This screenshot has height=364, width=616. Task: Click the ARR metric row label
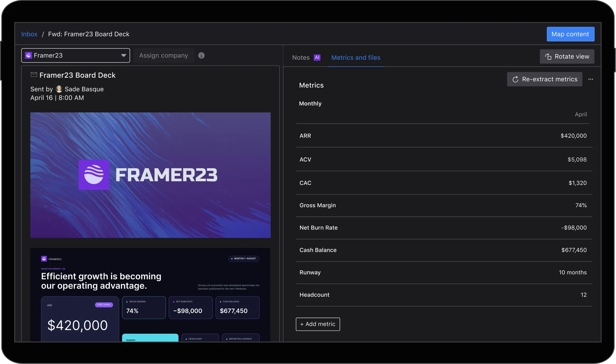click(x=305, y=136)
